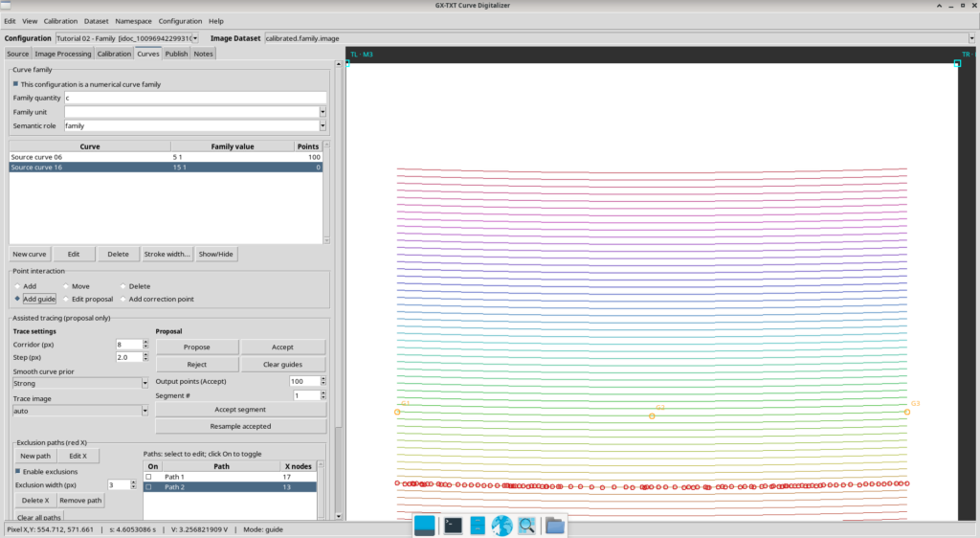Open the Image Dataset dropdown
The image size is (980, 538).
tap(971, 38)
